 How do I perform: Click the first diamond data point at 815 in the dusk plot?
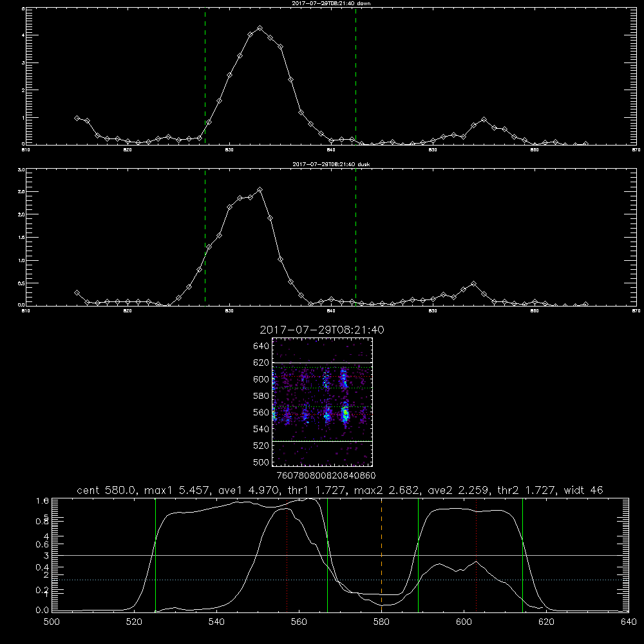pos(77,293)
